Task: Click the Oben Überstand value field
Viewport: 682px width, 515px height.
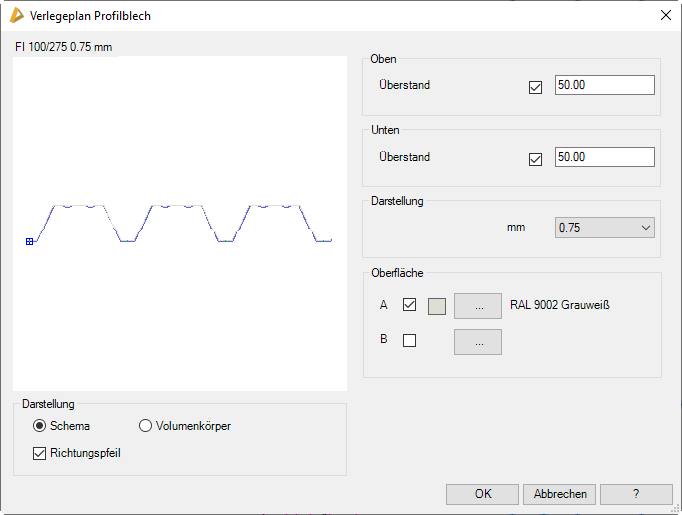Action: 604,85
